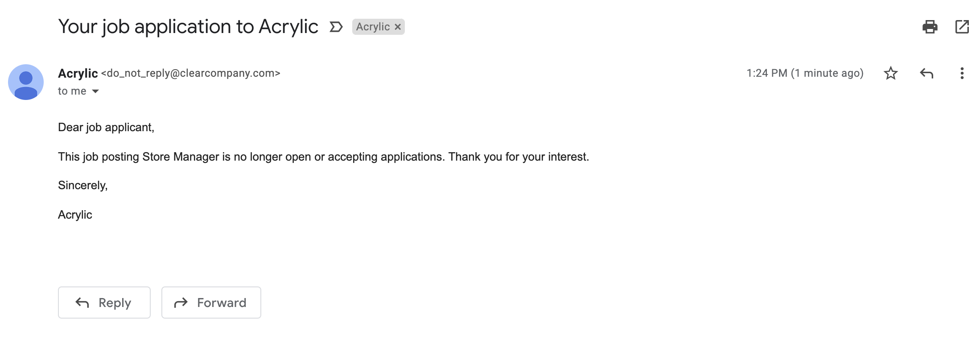This screenshot has width=980, height=340.
Task: Click the Forward button below the message
Action: point(211,303)
